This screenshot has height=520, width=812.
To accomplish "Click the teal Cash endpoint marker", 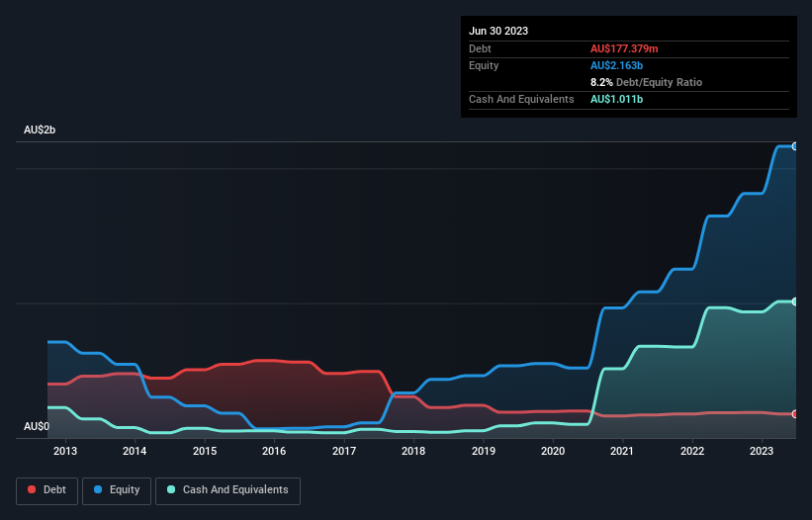I will click(x=795, y=302).
